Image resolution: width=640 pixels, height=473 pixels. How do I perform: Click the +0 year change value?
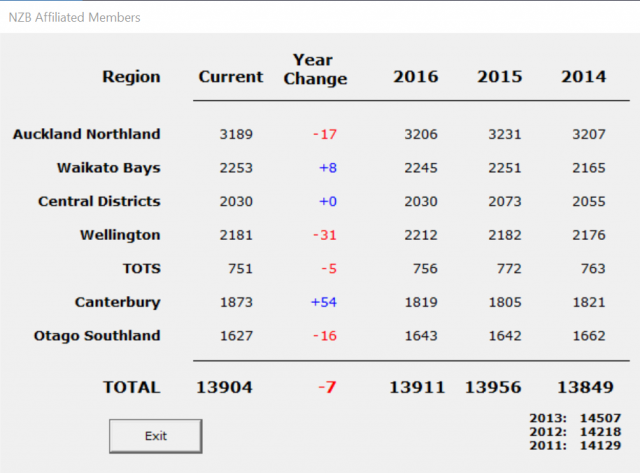[x=328, y=201]
